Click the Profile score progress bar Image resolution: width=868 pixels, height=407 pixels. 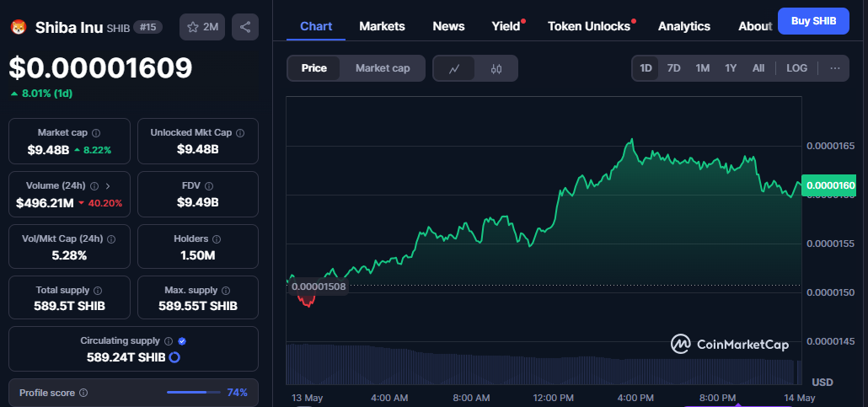pyautogui.click(x=192, y=393)
